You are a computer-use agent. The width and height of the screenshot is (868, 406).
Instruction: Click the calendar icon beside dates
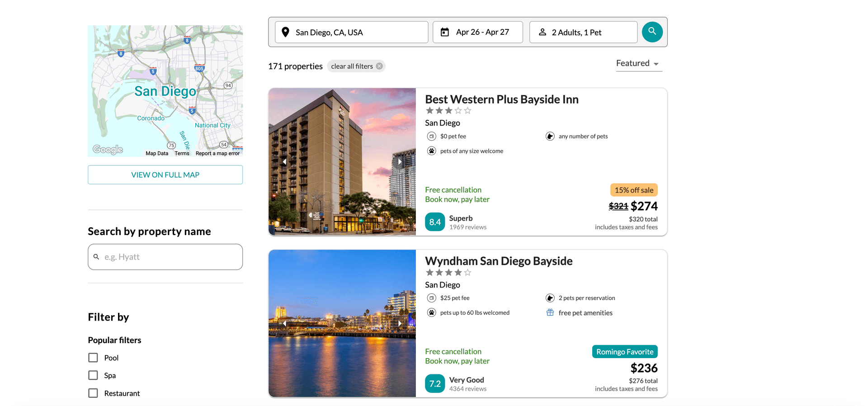445,32
